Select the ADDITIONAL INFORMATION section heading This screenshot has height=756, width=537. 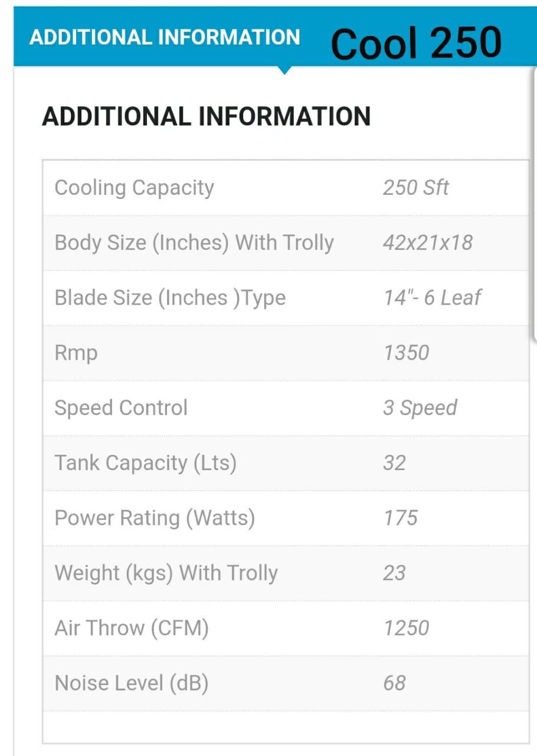[206, 116]
